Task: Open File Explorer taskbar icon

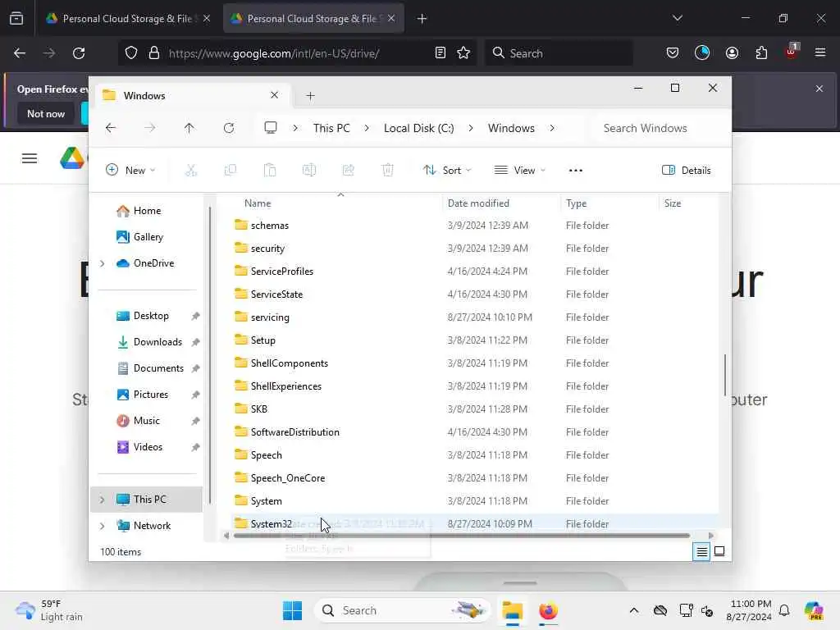Action: [512, 610]
